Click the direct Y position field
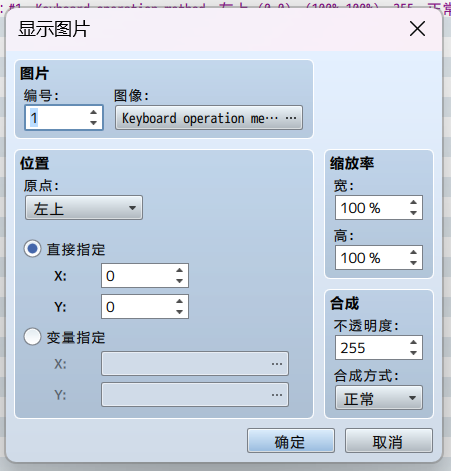 pos(145,307)
